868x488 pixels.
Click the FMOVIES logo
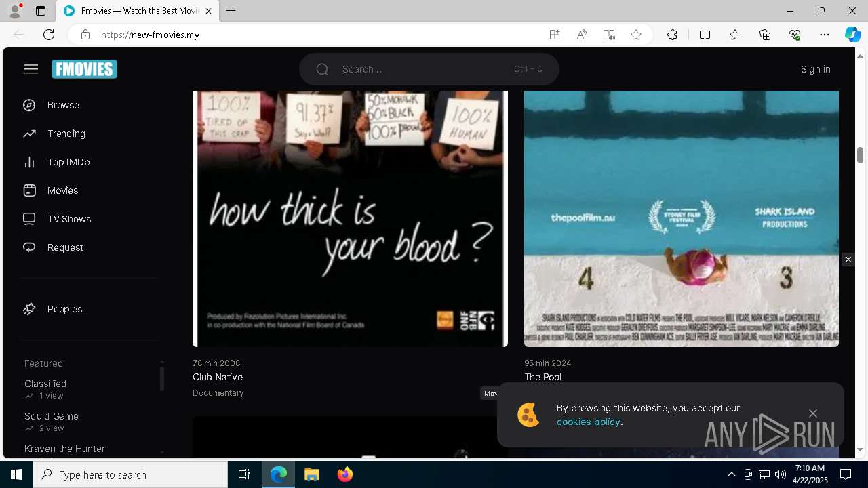(85, 69)
